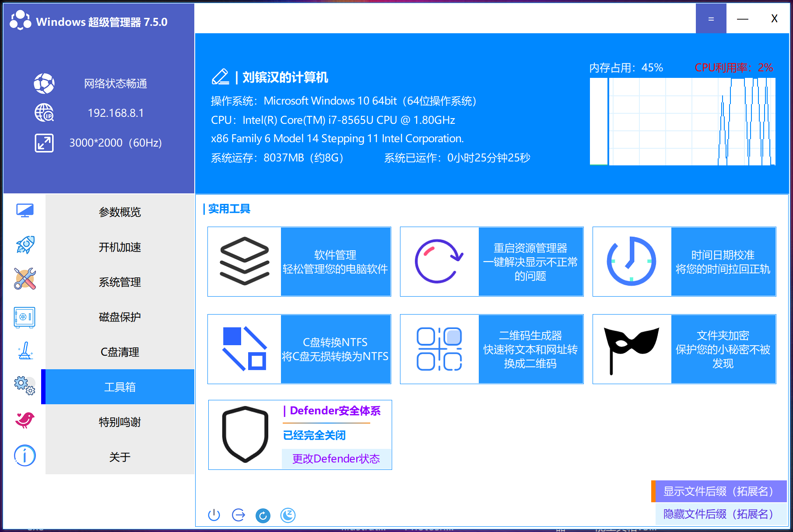Click the CPU usage graph

[x=692, y=122]
